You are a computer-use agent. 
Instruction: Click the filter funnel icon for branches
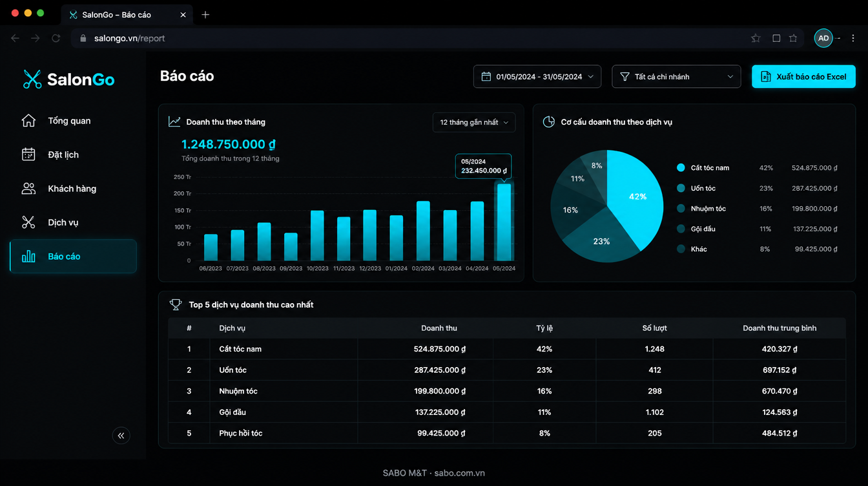(x=625, y=76)
